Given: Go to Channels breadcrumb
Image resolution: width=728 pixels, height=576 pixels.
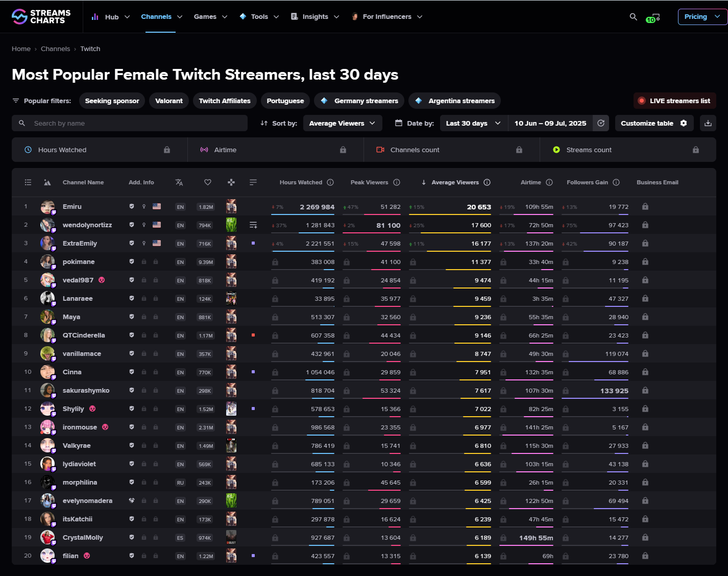Looking at the screenshot, I should coord(55,49).
